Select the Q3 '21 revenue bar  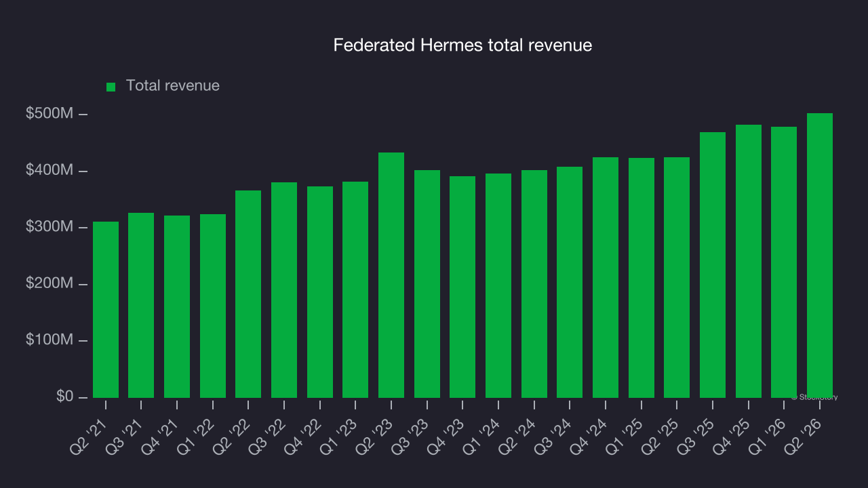141,305
